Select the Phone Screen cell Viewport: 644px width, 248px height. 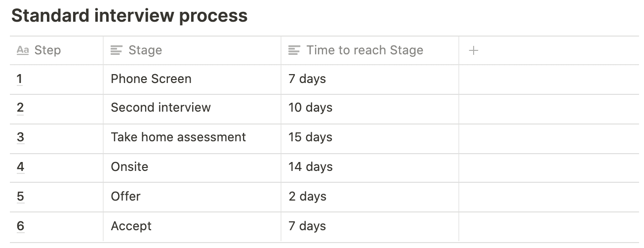(x=192, y=80)
